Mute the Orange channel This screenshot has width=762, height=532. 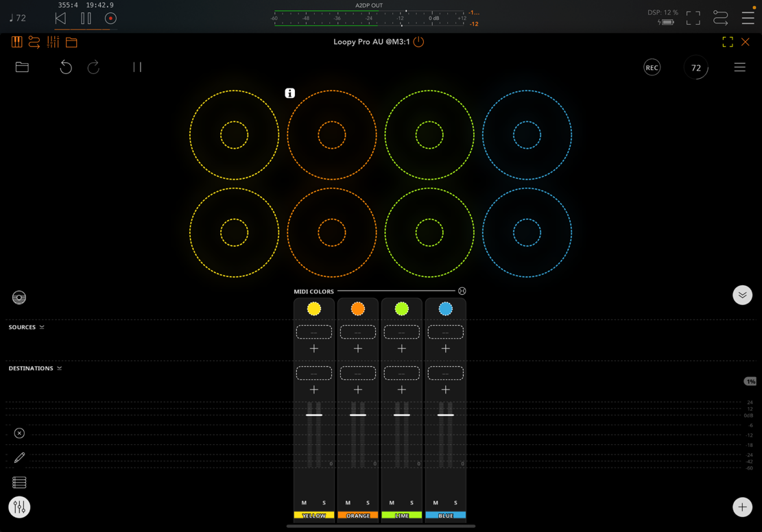pyautogui.click(x=348, y=503)
